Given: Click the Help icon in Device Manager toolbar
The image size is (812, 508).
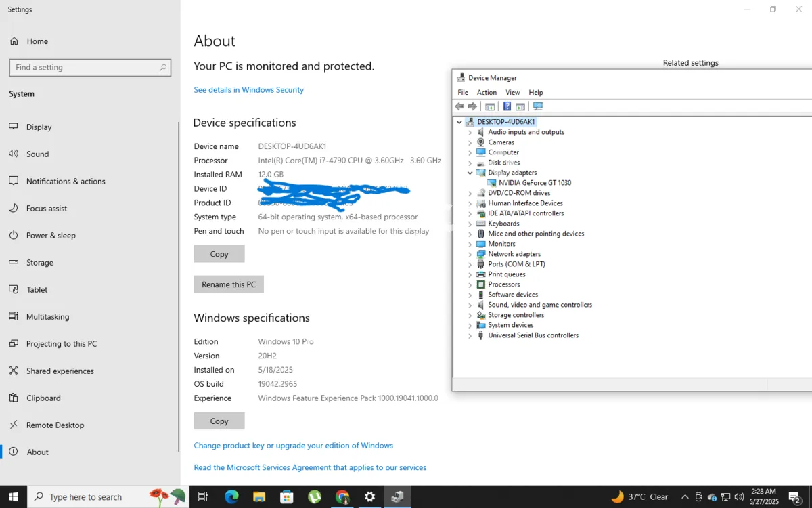Looking at the screenshot, I should tap(507, 106).
